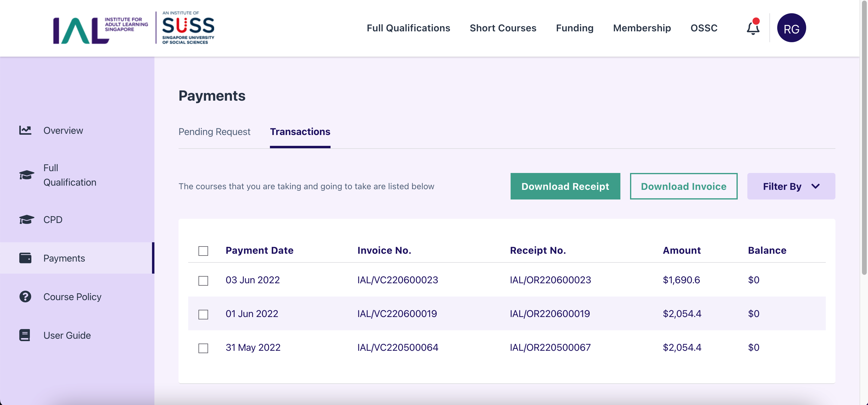The width and height of the screenshot is (868, 405).
Task: Click the Full Qualification graduation cap icon
Action: point(27,175)
